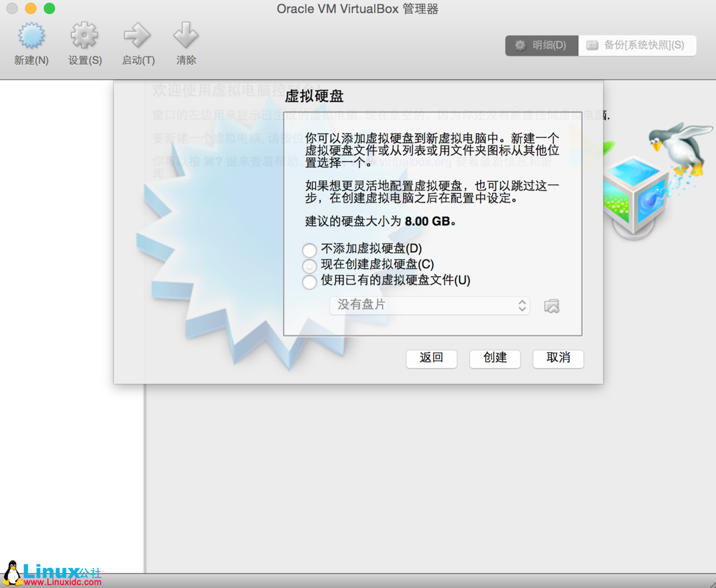Click the 启动(T) start arrow icon
The width and height of the screenshot is (716, 588).
(137, 36)
